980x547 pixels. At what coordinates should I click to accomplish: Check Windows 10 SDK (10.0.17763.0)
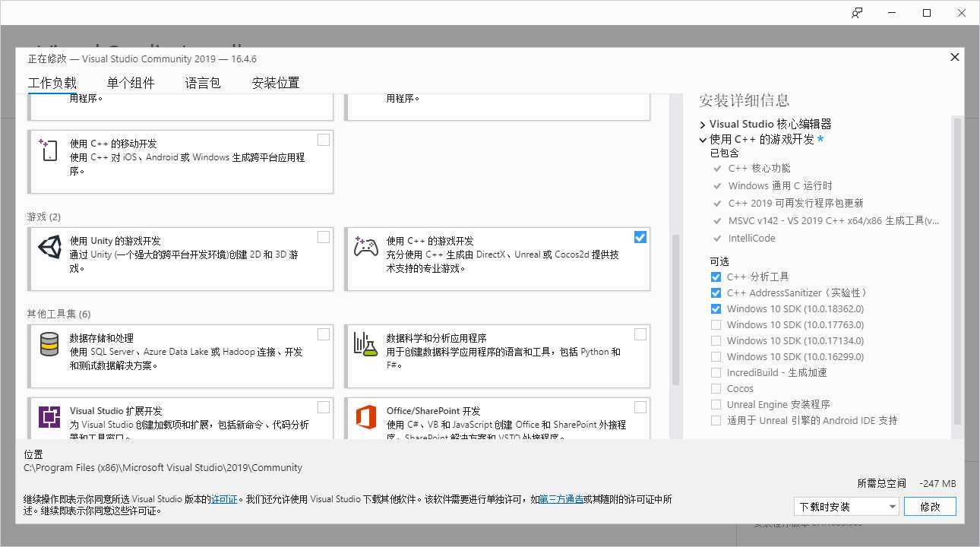pyautogui.click(x=716, y=325)
